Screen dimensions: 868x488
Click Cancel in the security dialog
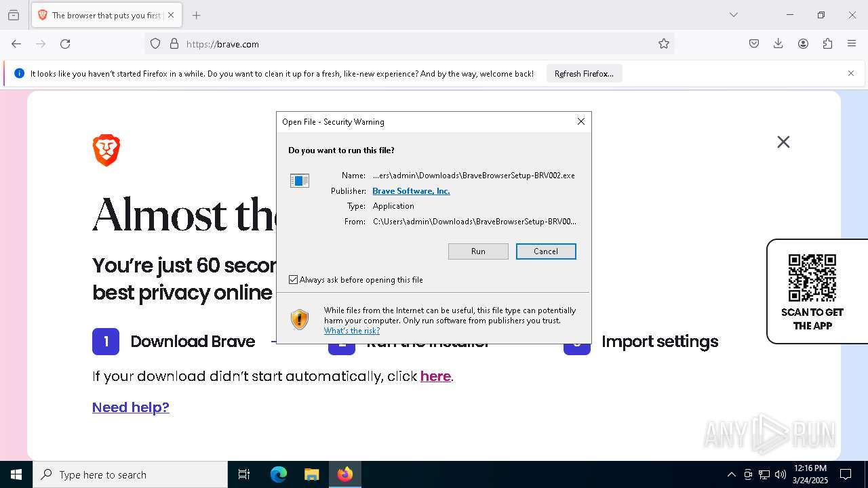point(546,251)
